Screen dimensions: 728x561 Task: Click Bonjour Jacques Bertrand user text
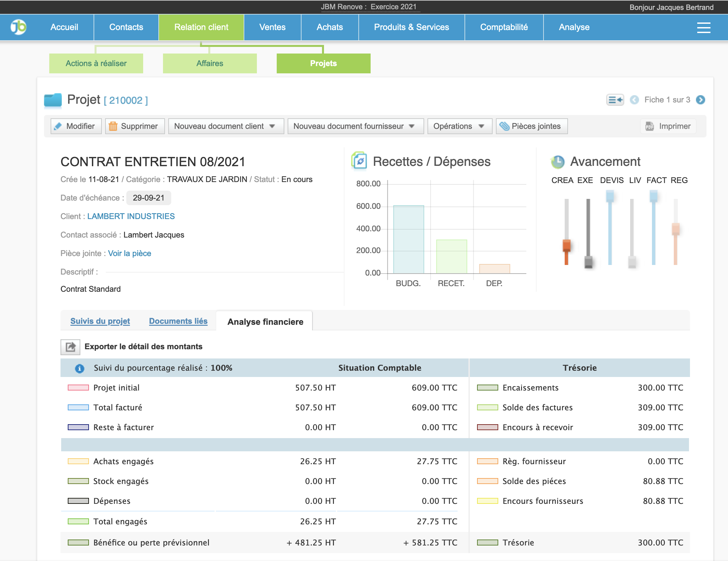coord(671,7)
